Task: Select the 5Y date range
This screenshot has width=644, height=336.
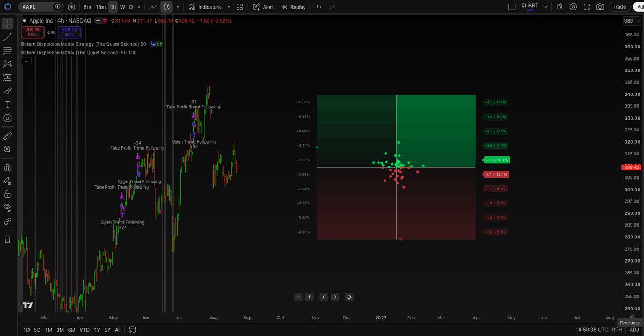Action: pyautogui.click(x=107, y=330)
